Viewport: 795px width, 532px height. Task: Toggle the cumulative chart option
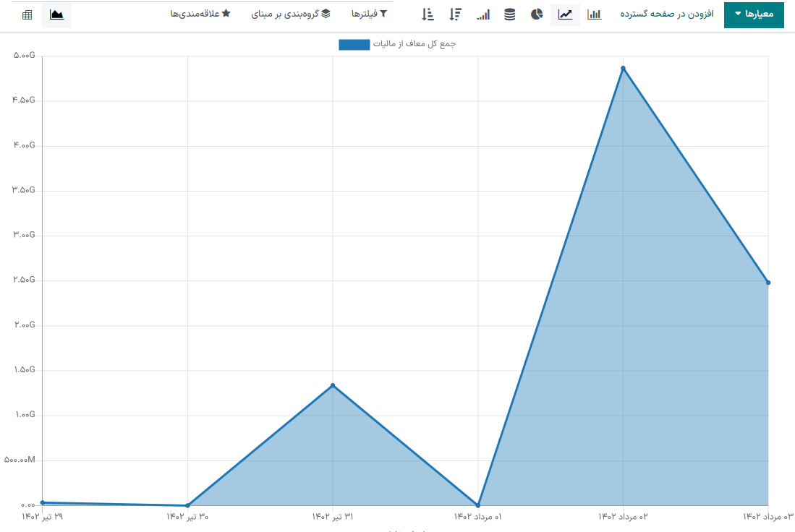coord(483,14)
